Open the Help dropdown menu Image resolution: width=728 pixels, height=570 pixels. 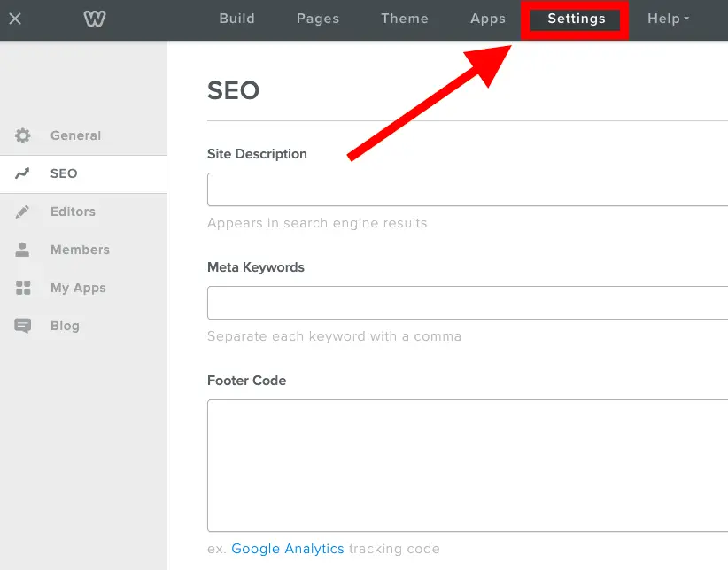[x=668, y=19]
